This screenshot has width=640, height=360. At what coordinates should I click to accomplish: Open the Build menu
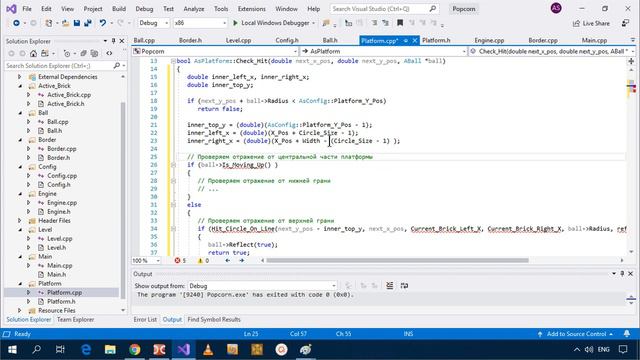[x=119, y=9]
